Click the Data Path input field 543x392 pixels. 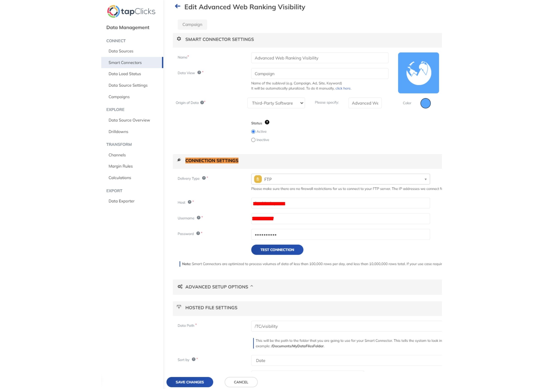point(346,326)
